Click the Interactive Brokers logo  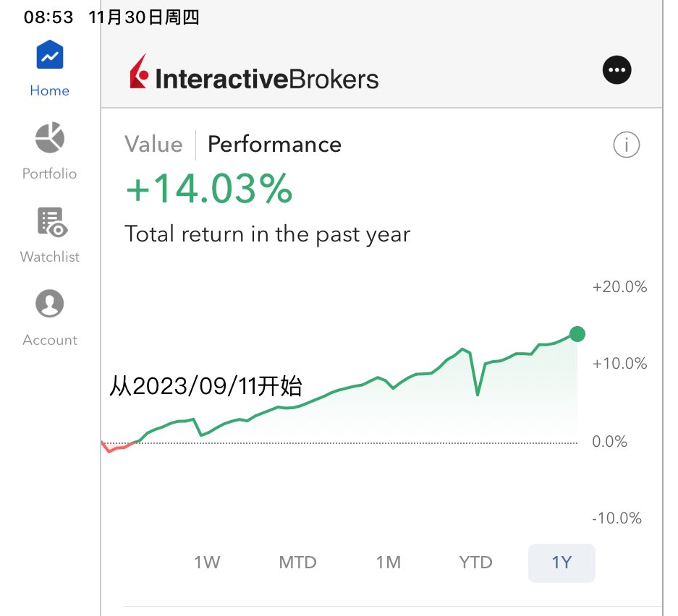(254, 72)
